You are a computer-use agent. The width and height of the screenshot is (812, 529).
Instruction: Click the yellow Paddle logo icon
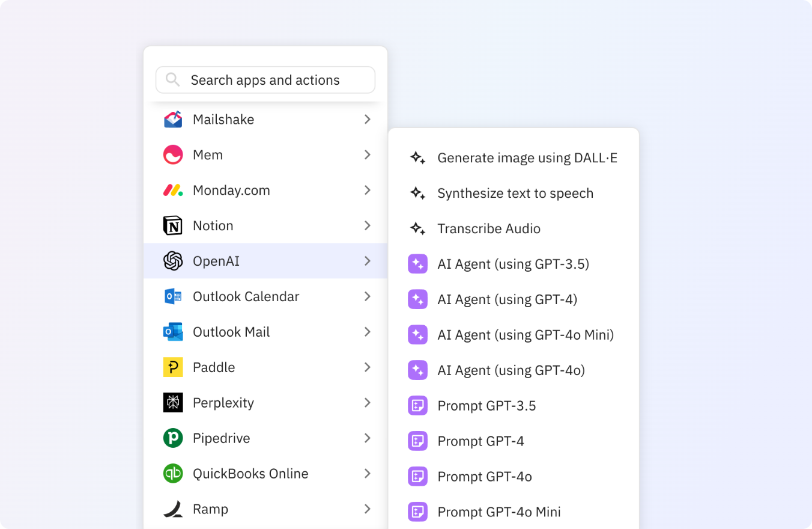[173, 367]
